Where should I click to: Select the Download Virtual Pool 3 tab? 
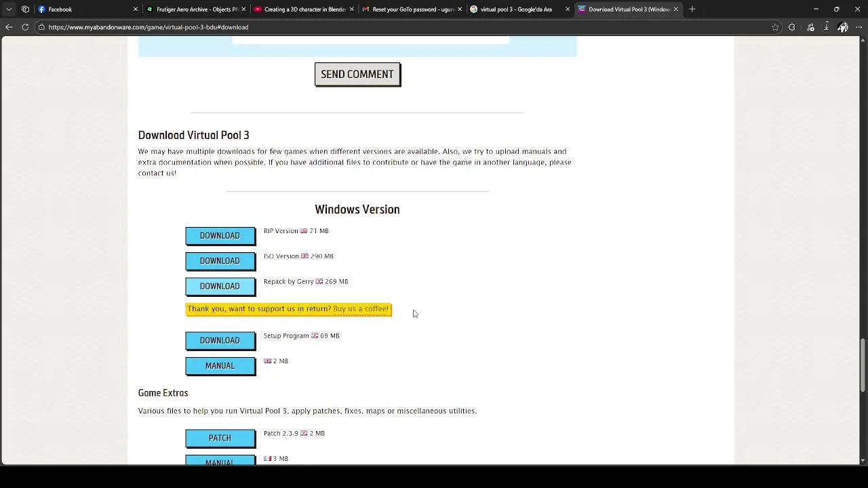pyautogui.click(x=628, y=9)
